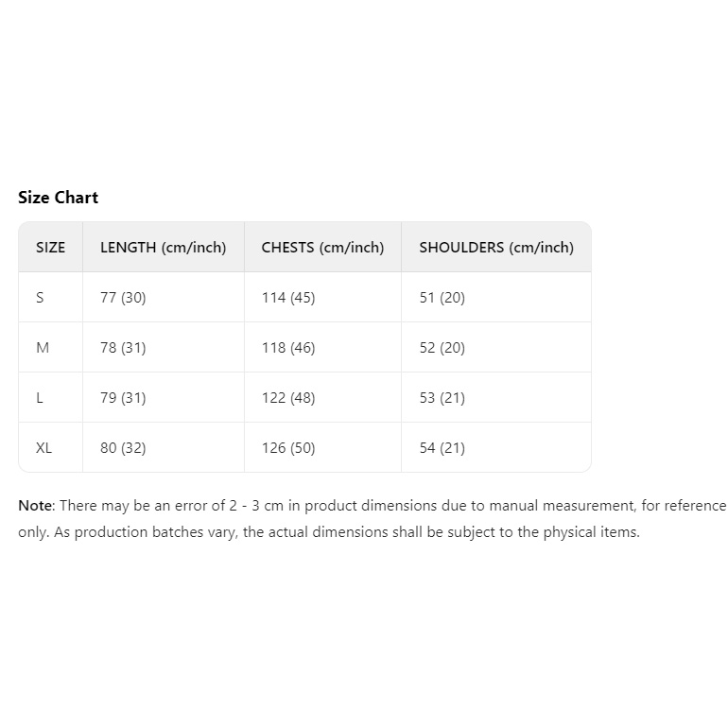Screen dimensions: 728x728
Task: Click the LENGTH (cm/inch) column header
Action: 164,247
